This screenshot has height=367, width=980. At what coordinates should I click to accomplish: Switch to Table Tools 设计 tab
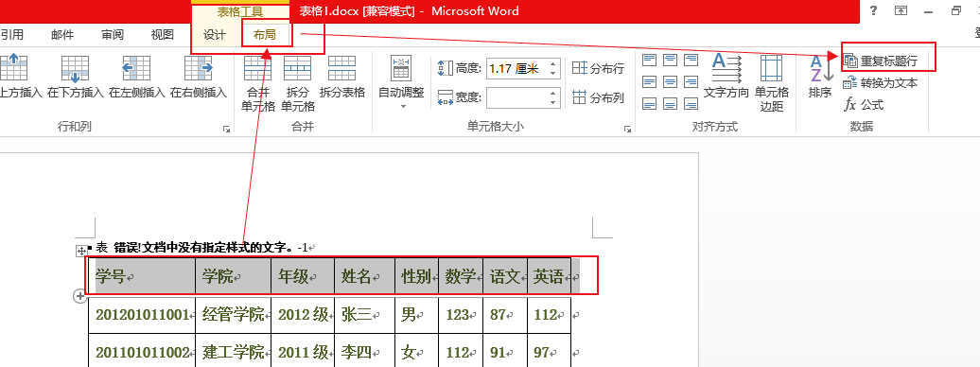pos(215,35)
